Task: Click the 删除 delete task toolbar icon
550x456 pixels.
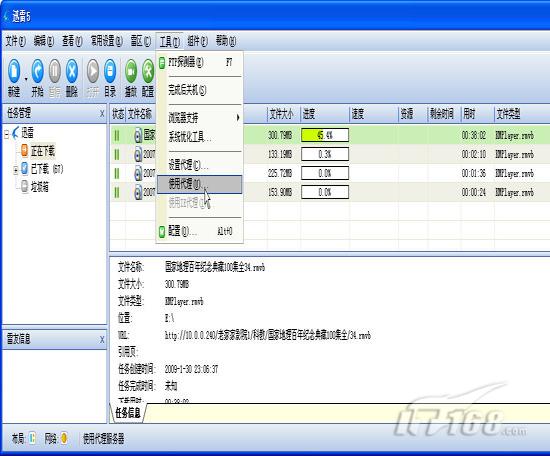Action: coord(72,78)
